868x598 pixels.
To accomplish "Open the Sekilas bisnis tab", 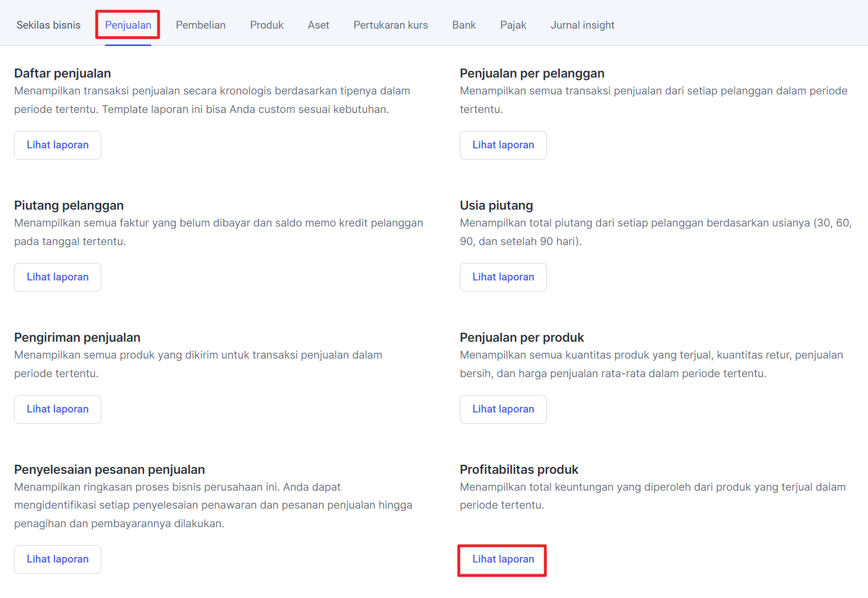I will point(48,25).
